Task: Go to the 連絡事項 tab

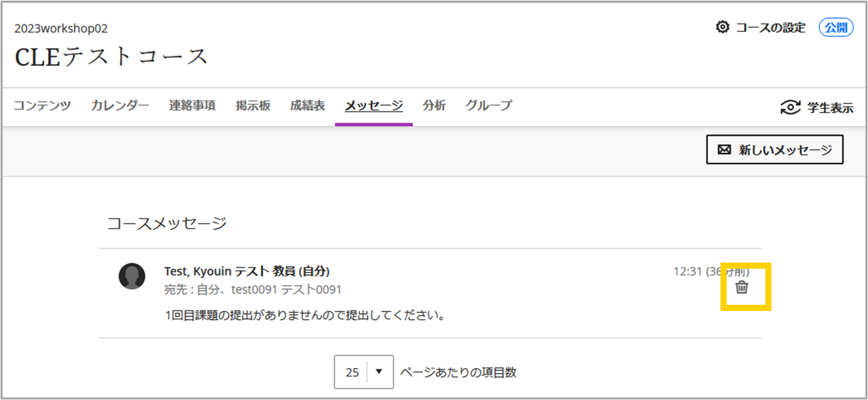Action: [x=192, y=105]
